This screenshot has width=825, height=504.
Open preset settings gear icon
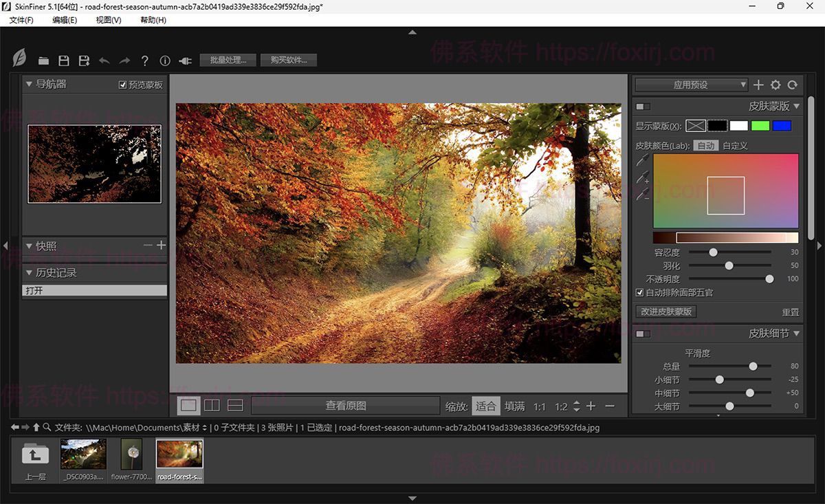(775, 85)
